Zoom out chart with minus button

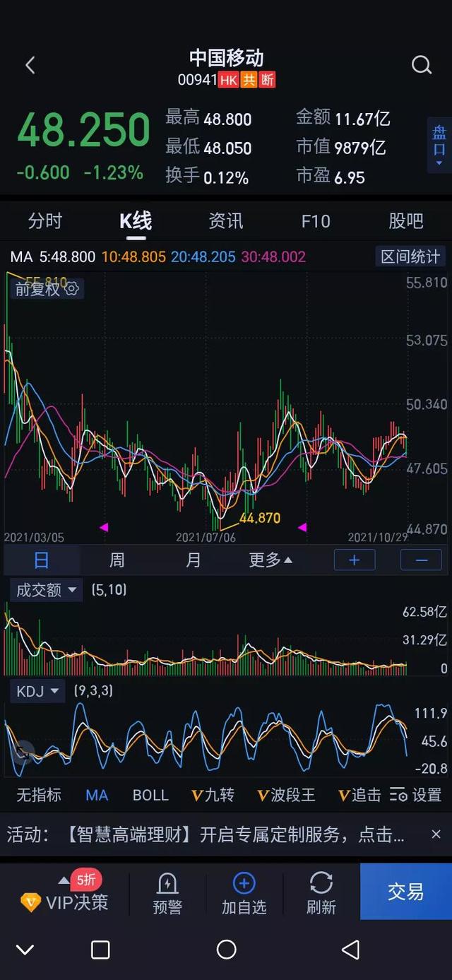click(x=422, y=560)
